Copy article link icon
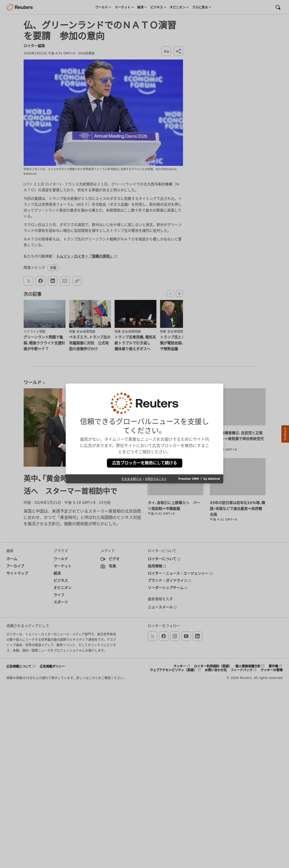The image size is (289, 868). pyautogui.click(x=77, y=281)
